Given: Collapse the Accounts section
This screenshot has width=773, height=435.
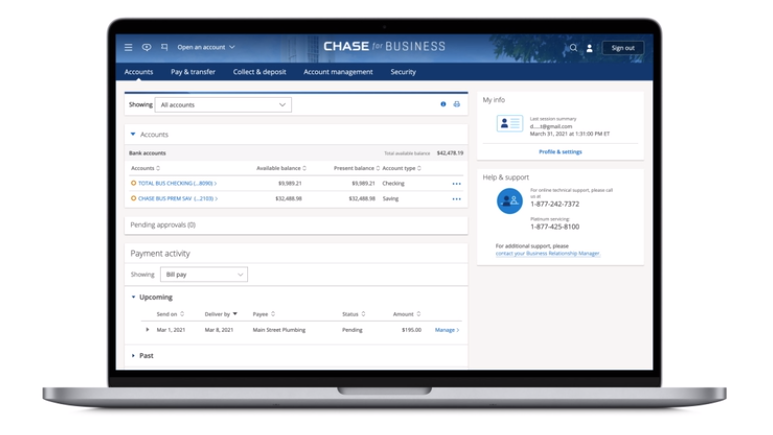Looking at the screenshot, I should pos(133,134).
